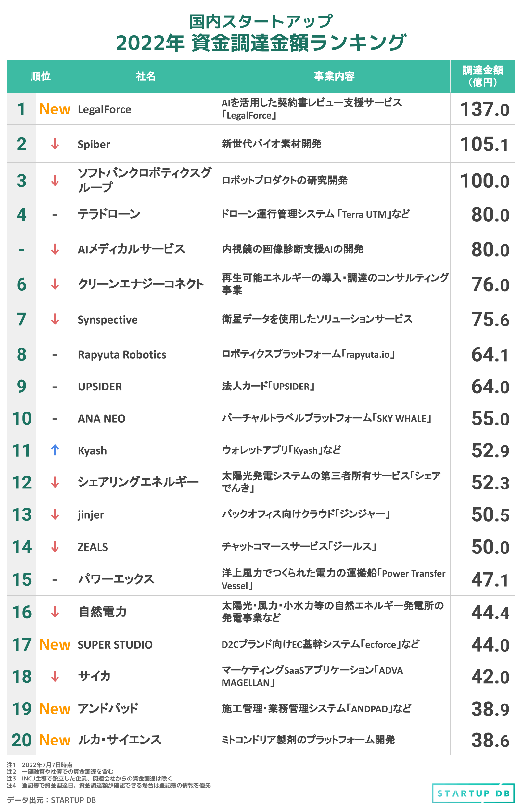Click the red down arrow beside jinjer
The height and width of the screenshot is (812, 522).
[x=55, y=514]
